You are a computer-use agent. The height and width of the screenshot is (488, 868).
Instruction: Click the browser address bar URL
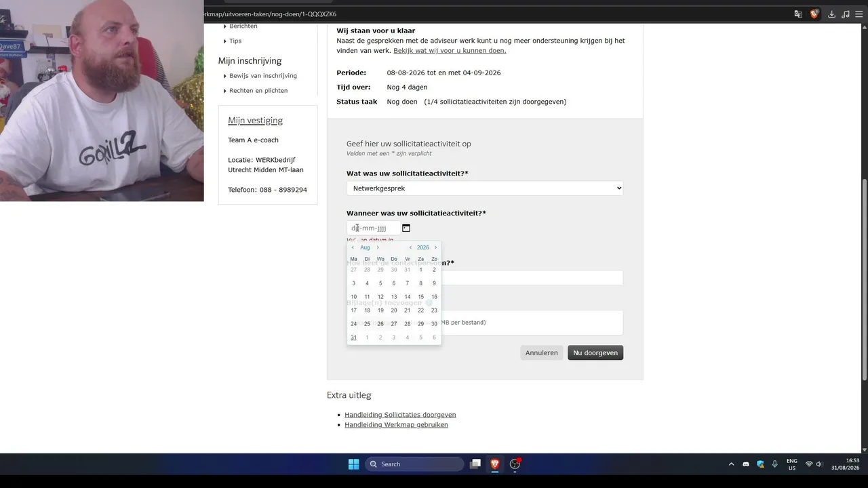click(x=270, y=14)
